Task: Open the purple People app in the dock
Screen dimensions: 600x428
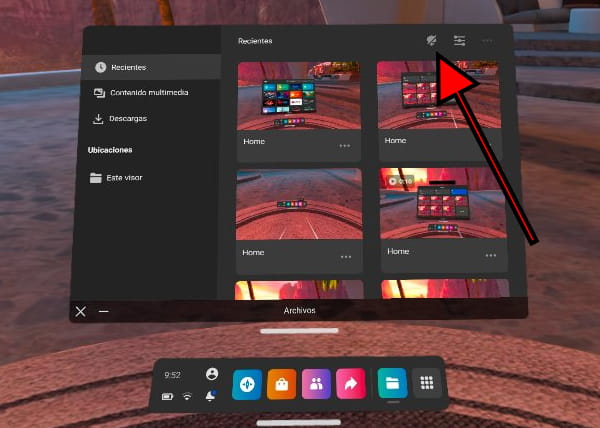Action: click(316, 384)
